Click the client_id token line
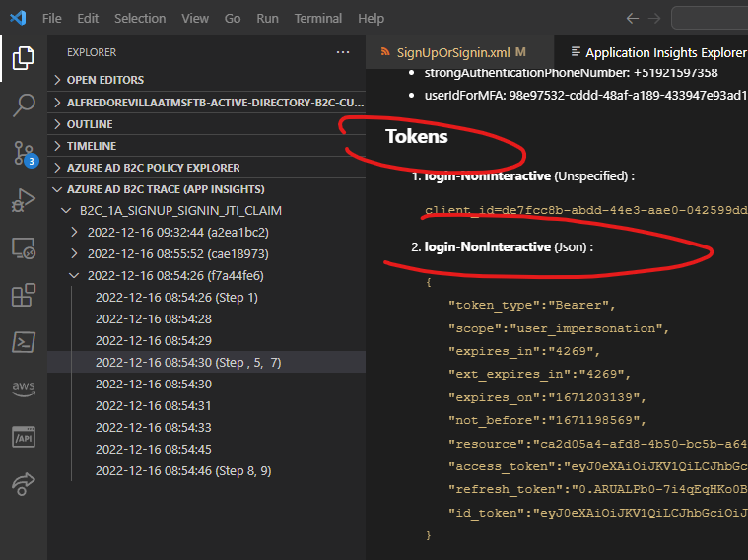Screen dimensions: 748x560 tap(586, 210)
